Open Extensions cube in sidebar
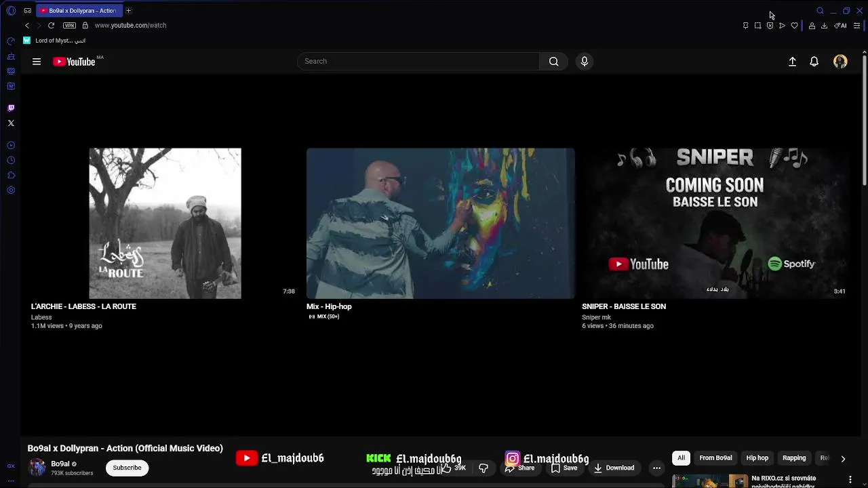Screen dimensions: 868x488 11,176
